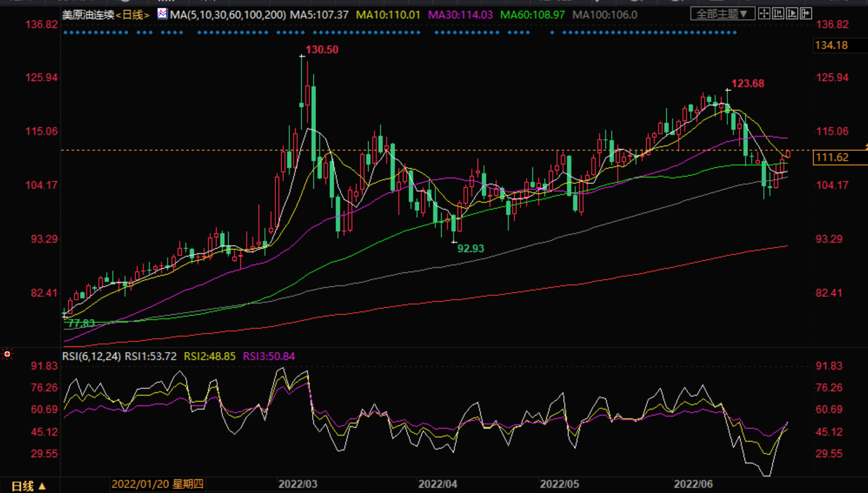Click the red sun indicator settings icon

pos(8,354)
